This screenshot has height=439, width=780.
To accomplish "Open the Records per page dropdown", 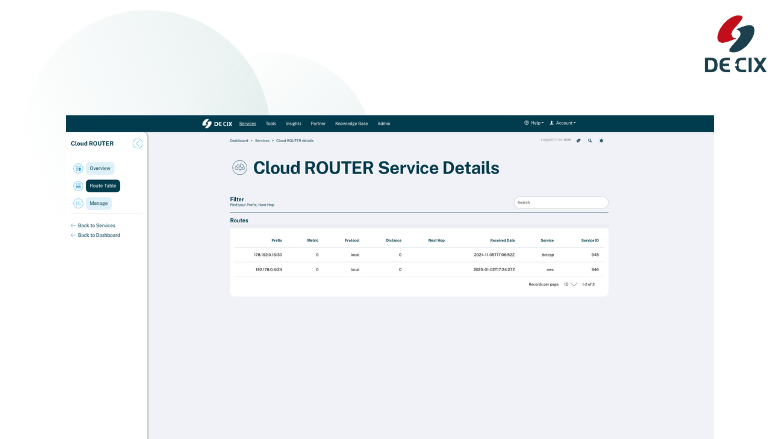I will tap(570, 284).
